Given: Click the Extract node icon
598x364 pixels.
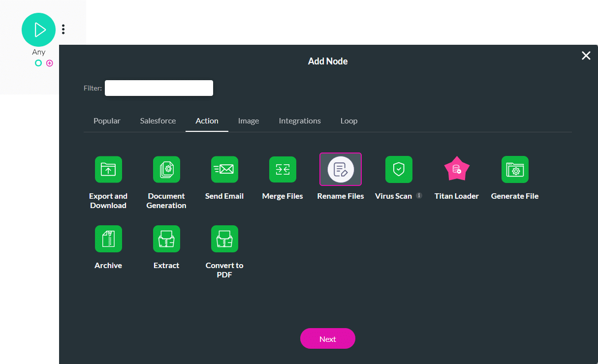Looking at the screenshot, I should tap(166, 239).
